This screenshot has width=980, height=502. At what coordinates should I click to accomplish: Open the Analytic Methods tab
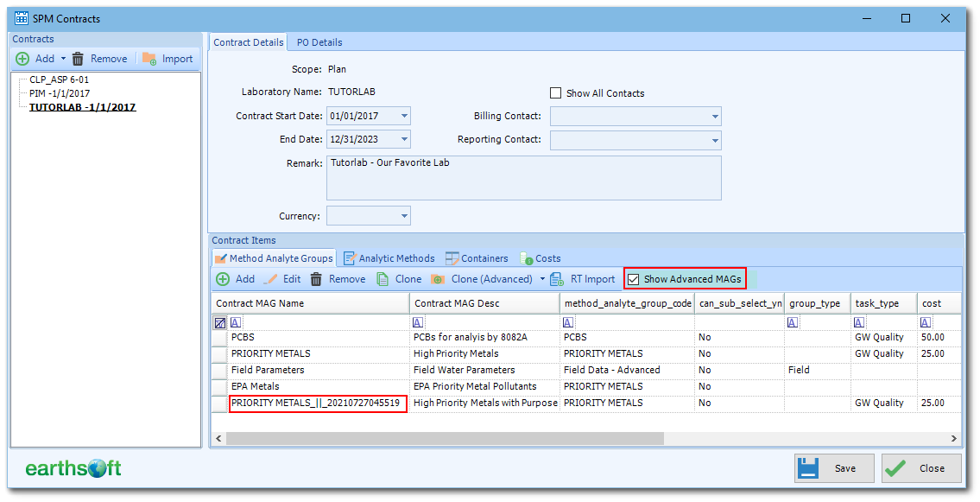click(x=389, y=258)
